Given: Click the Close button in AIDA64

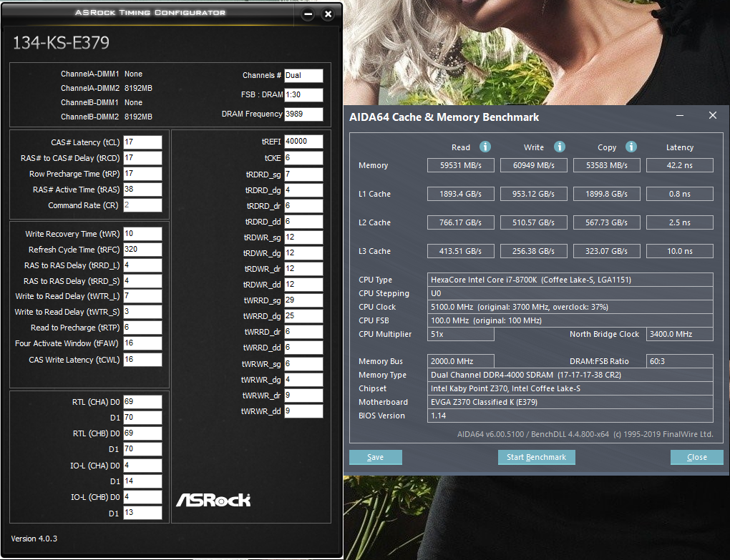Looking at the screenshot, I should 697,457.
